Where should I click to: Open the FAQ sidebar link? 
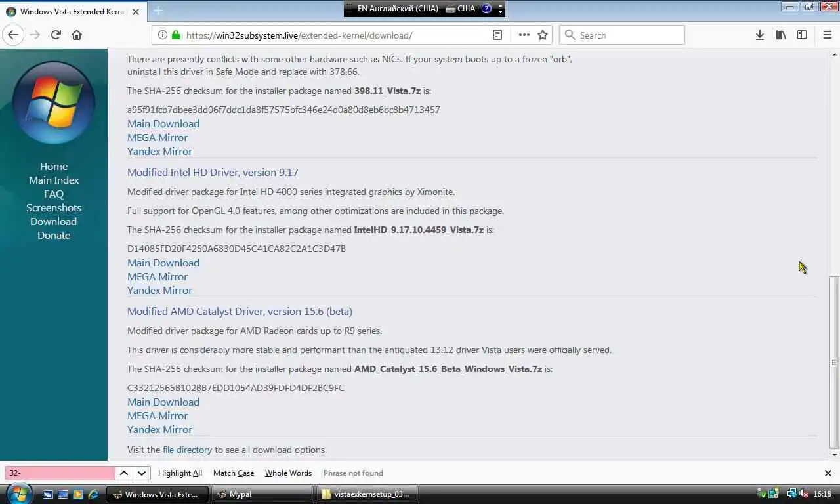[54, 194]
